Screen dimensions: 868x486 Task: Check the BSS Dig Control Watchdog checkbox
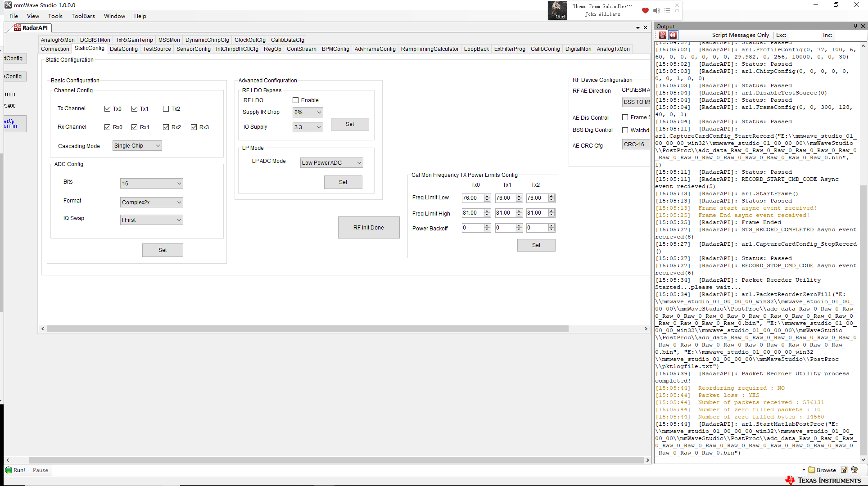click(x=625, y=130)
